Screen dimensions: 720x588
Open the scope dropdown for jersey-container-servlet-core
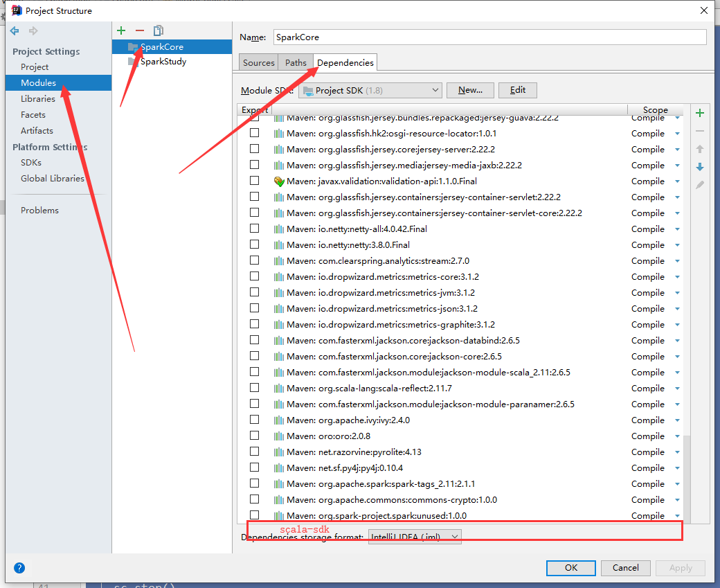coord(677,213)
